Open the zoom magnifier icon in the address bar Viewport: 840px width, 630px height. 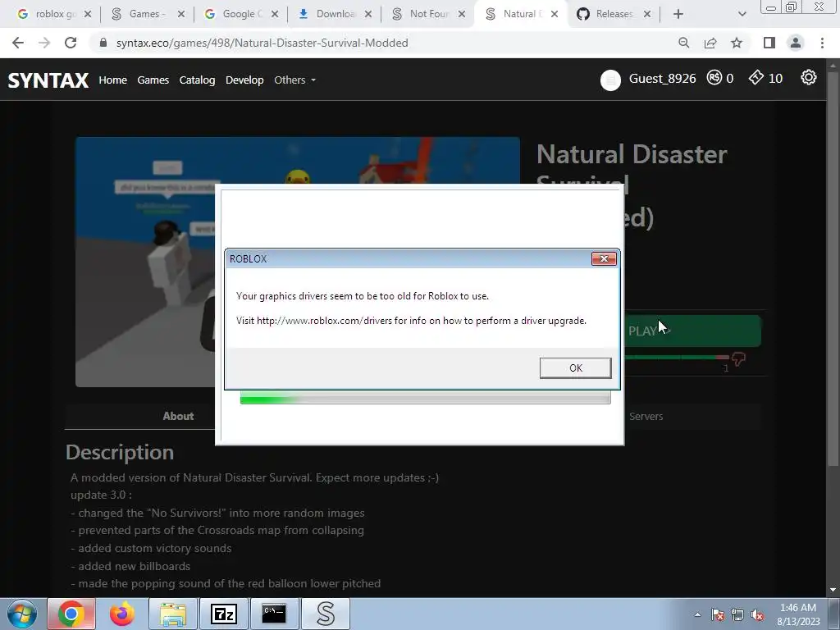683,43
